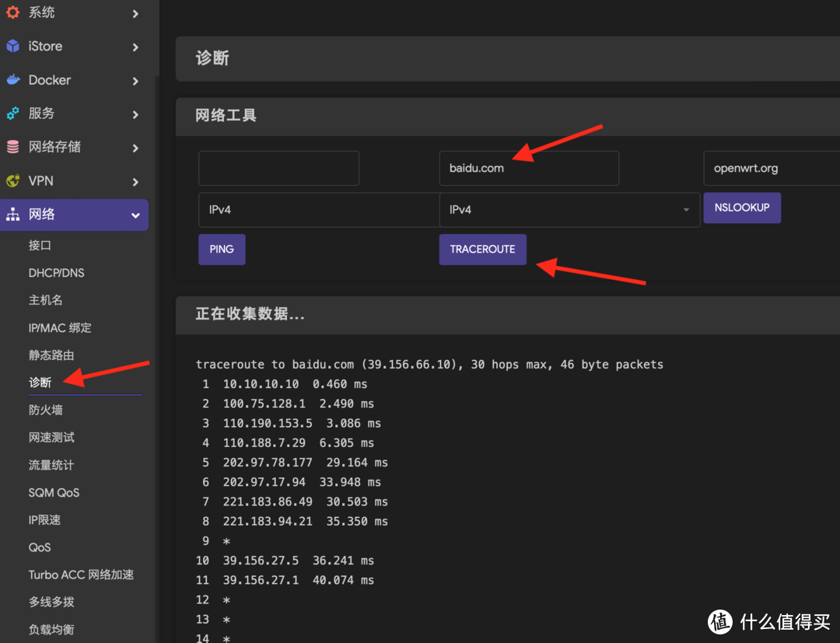Run the PING test

[x=222, y=249]
